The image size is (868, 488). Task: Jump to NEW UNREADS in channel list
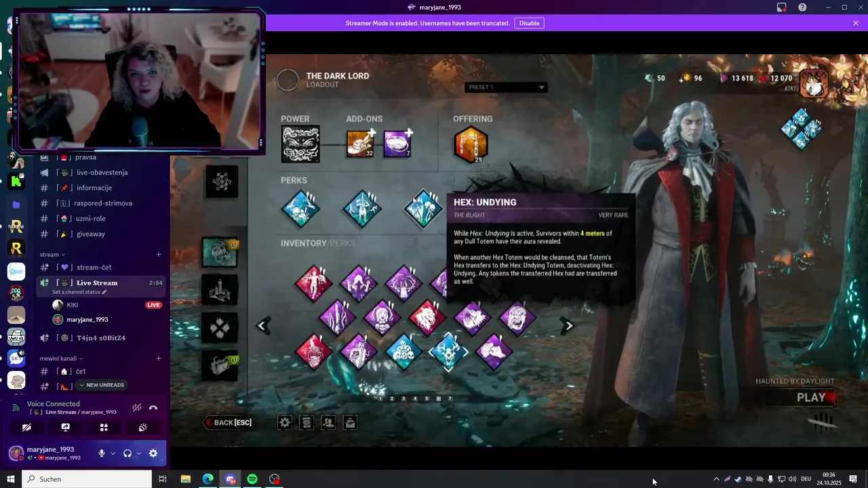[x=101, y=385]
